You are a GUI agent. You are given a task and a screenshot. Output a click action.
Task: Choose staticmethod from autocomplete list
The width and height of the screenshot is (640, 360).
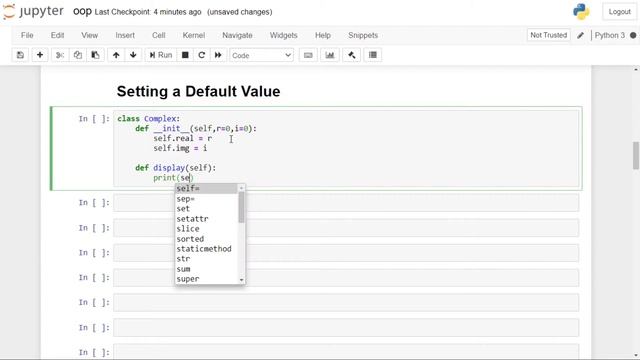point(207,249)
